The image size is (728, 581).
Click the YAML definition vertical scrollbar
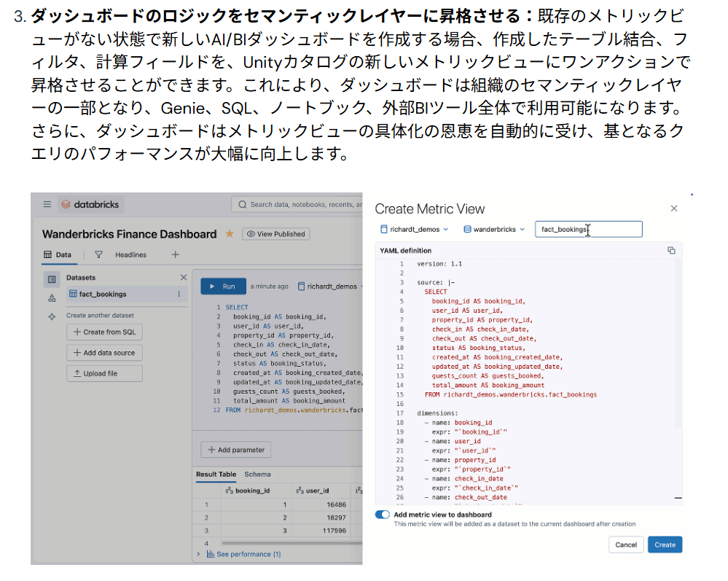pyautogui.click(x=678, y=343)
